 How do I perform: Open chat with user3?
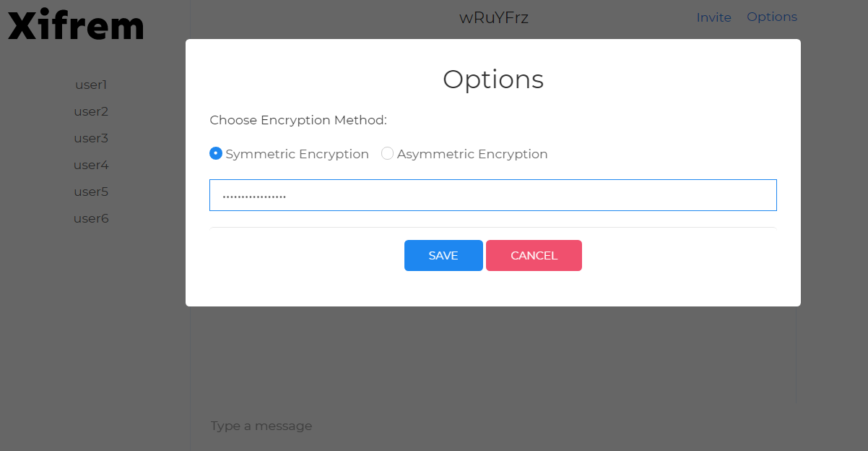tap(91, 138)
